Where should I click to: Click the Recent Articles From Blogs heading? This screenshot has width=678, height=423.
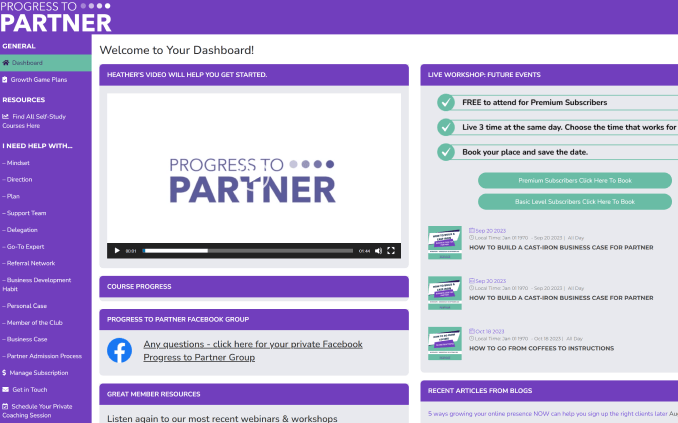point(480,391)
